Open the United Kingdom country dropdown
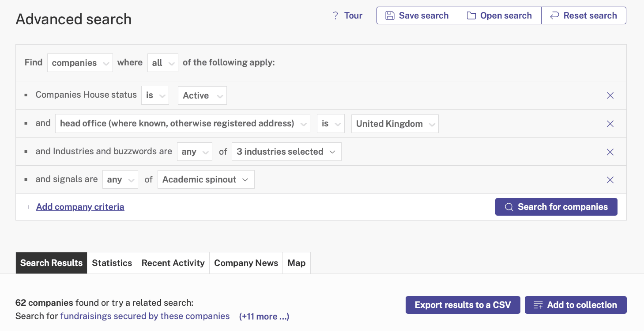The image size is (644, 331). 395,124
